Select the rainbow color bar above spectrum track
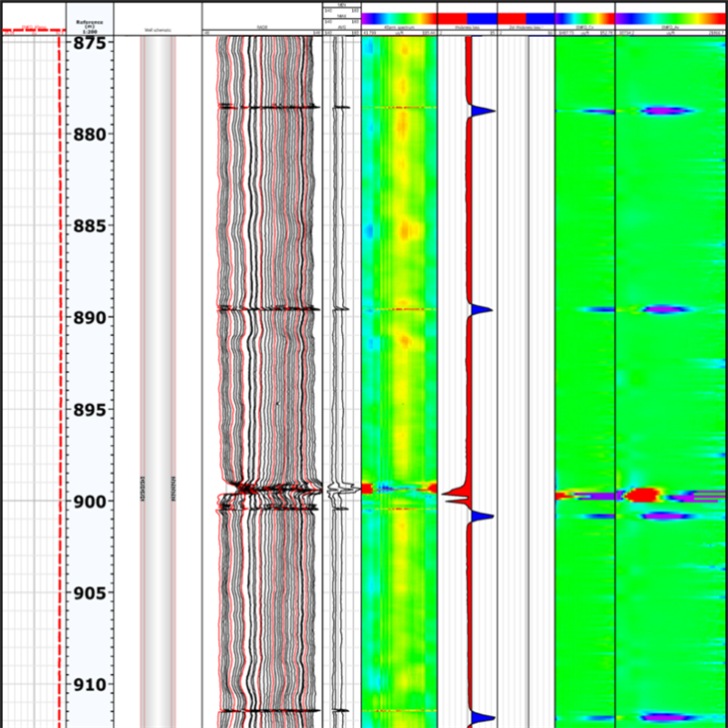728x728 pixels. 399,18
